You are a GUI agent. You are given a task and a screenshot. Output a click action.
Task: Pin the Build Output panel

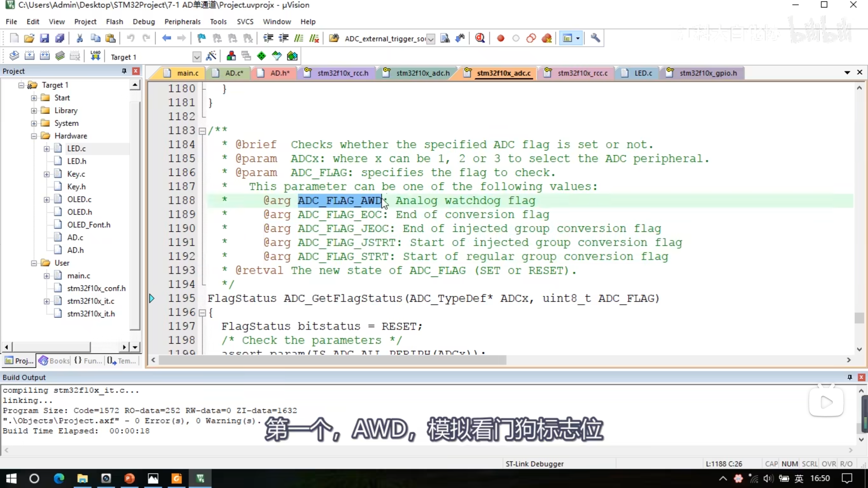tap(850, 377)
